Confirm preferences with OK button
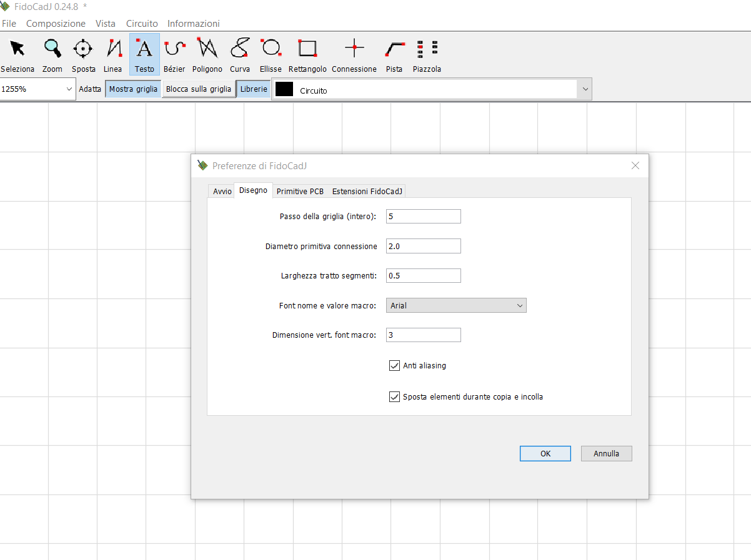The height and width of the screenshot is (560, 751). (x=545, y=454)
